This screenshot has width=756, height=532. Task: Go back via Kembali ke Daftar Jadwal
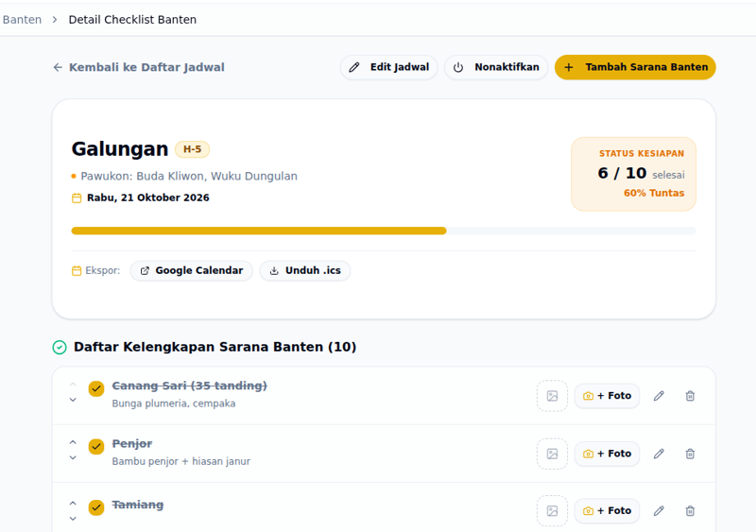138,67
